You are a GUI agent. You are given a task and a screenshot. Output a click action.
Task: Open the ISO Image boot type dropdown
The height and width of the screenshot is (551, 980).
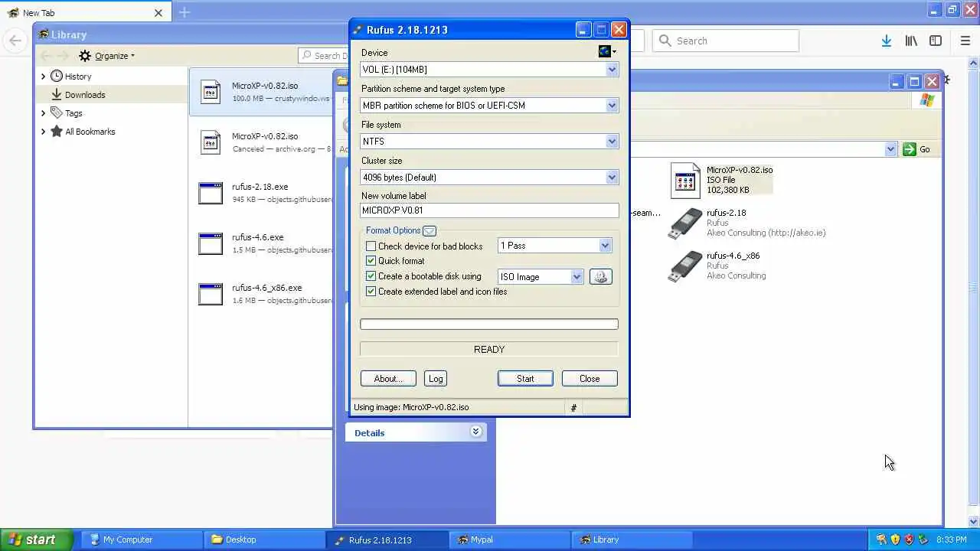[541, 277]
